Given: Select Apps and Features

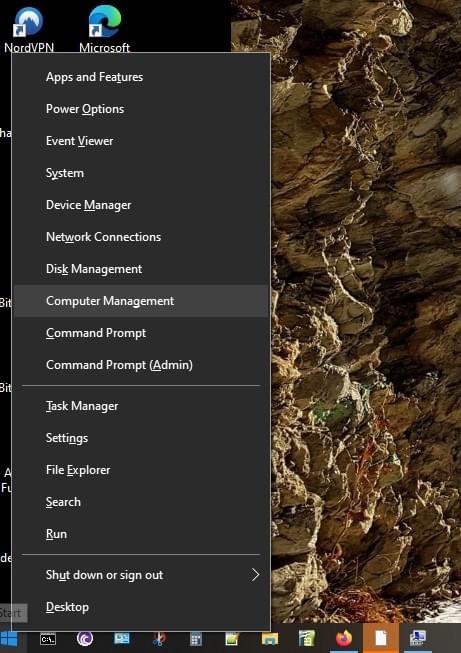Looking at the screenshot, I should tap(141, 77).
